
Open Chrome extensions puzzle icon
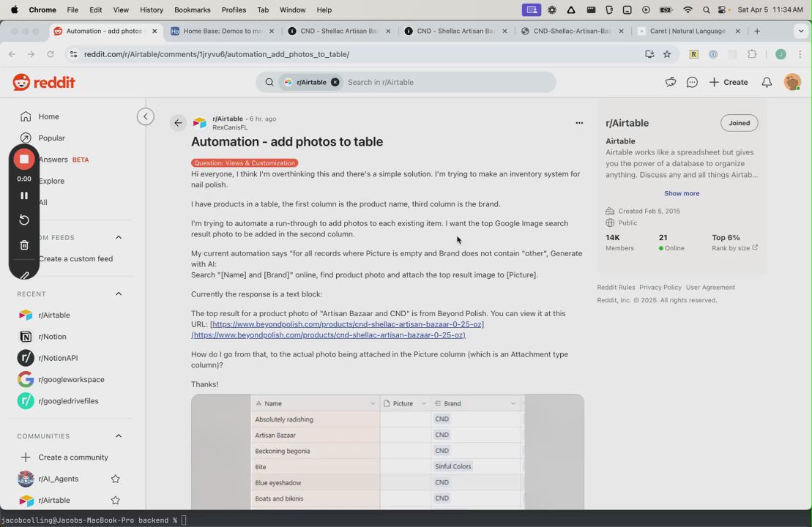[x=752, y=54]
